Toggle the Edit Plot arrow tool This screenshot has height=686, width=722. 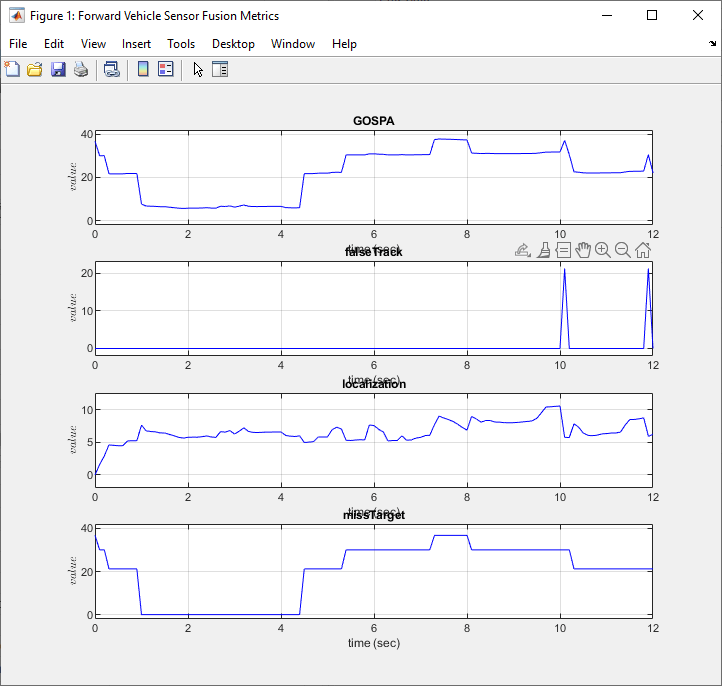[x=198, y=69]
